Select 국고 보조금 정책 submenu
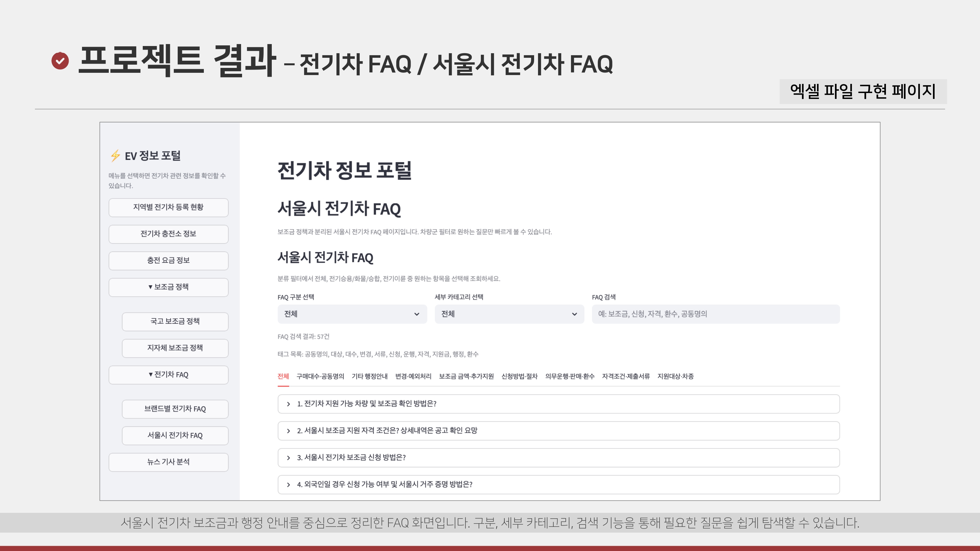This screenshot has height=551, width=980. (175, 321)
